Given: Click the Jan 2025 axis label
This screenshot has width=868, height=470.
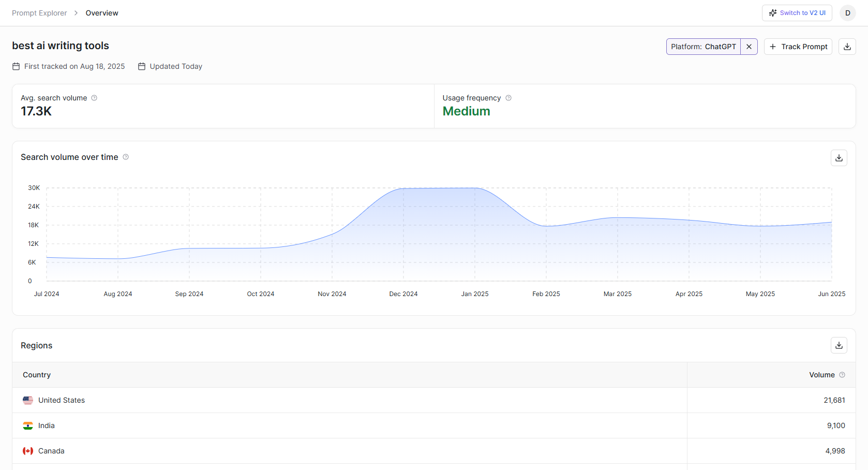Looking at the screenshot, I should point(475,294).
